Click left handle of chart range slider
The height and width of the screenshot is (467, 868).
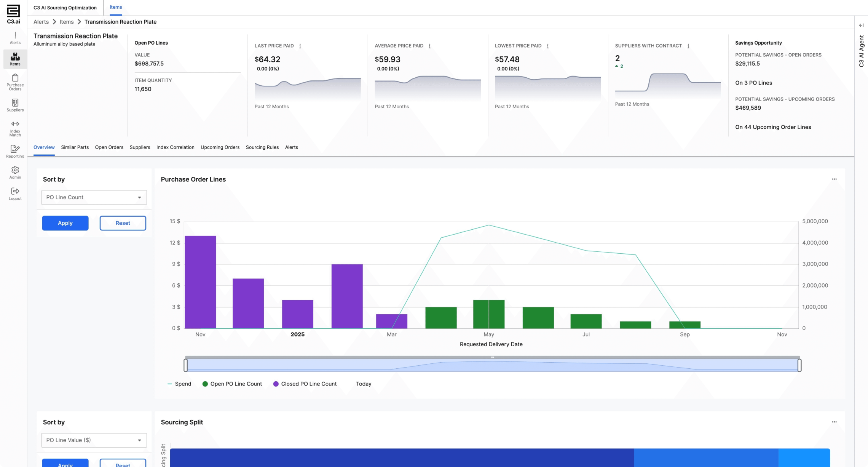186,365
